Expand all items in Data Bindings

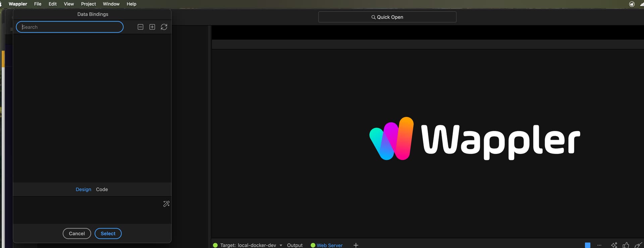(152, 27)
